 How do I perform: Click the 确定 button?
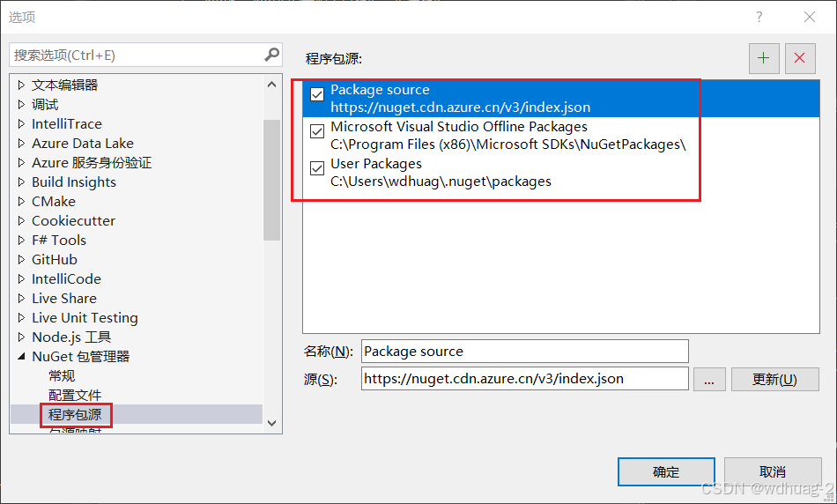point(666,472)
